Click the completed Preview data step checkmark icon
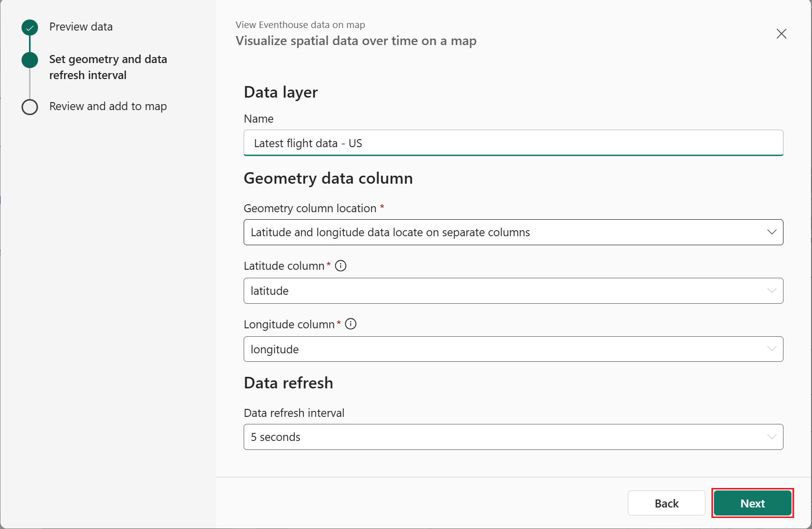 (x=30, y=28)
